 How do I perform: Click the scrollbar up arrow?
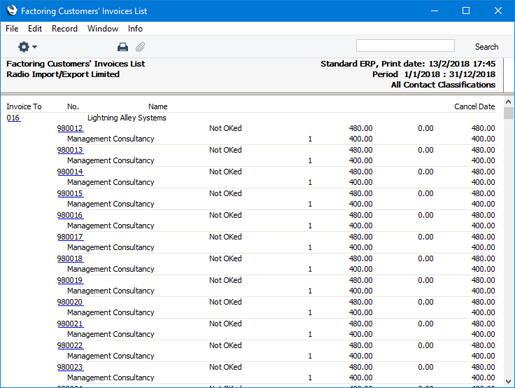pos(508,102)
